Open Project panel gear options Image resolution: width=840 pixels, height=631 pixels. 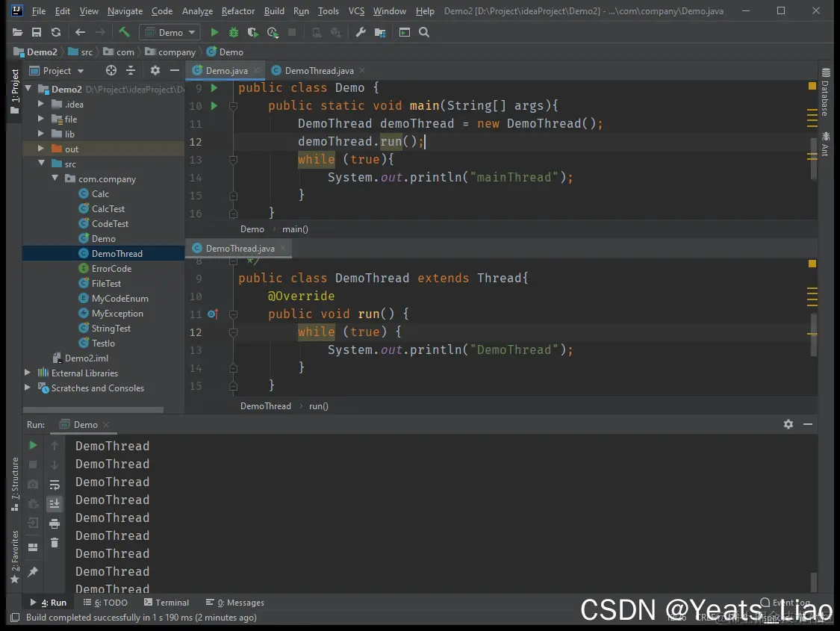[155, 71]
